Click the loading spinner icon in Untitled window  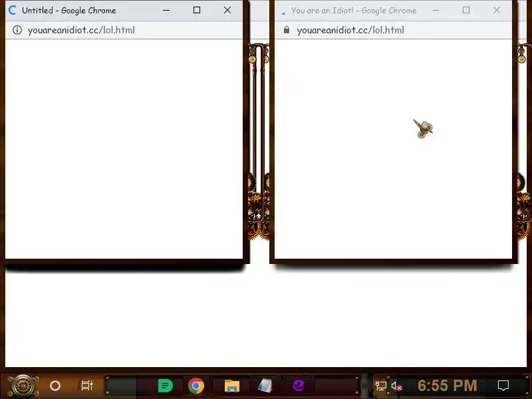click(x=13, y=11)
